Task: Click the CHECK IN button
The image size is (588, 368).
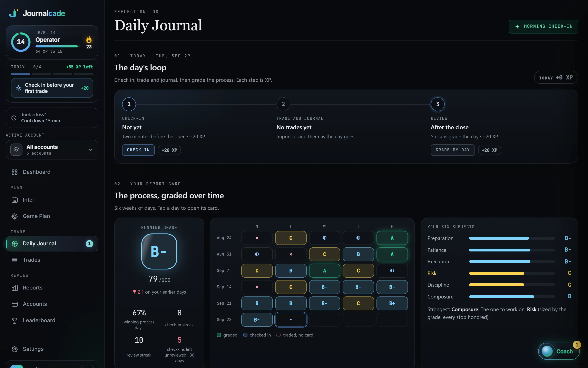Action: coord(138,150)
